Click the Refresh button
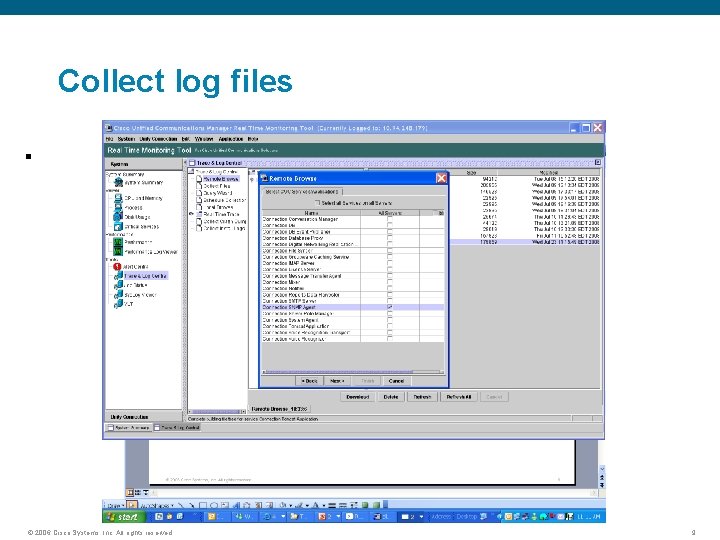This screenshot has height=540, width=720. 422,397
